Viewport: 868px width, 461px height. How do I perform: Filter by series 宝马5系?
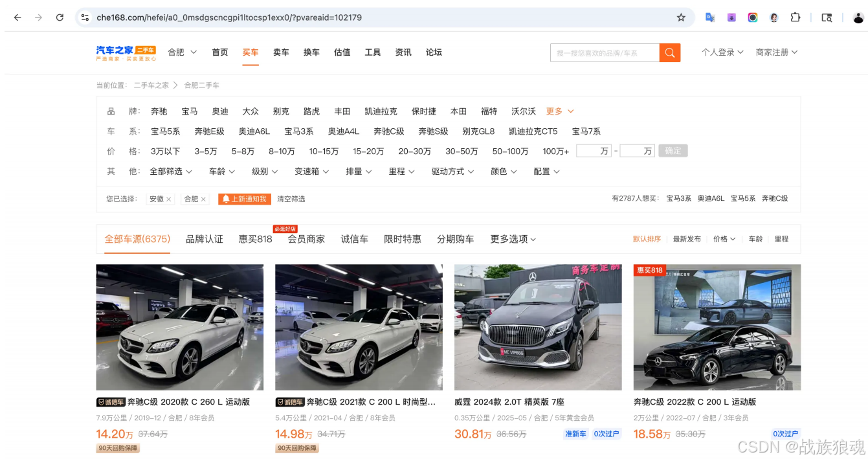166,131
